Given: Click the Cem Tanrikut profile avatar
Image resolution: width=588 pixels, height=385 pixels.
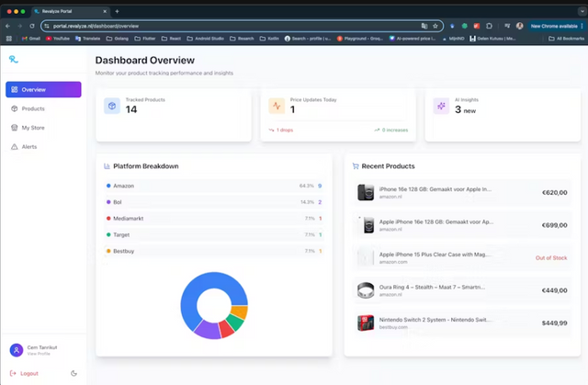Looking at the screenshot, I should tap(17, 350).
